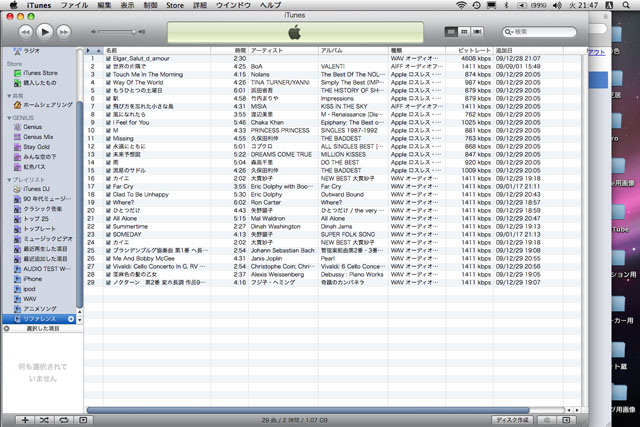The height and width of the screenshot is (427, 640).
Task: Toggle shuffle button at bottom
Action: point(44,420)
